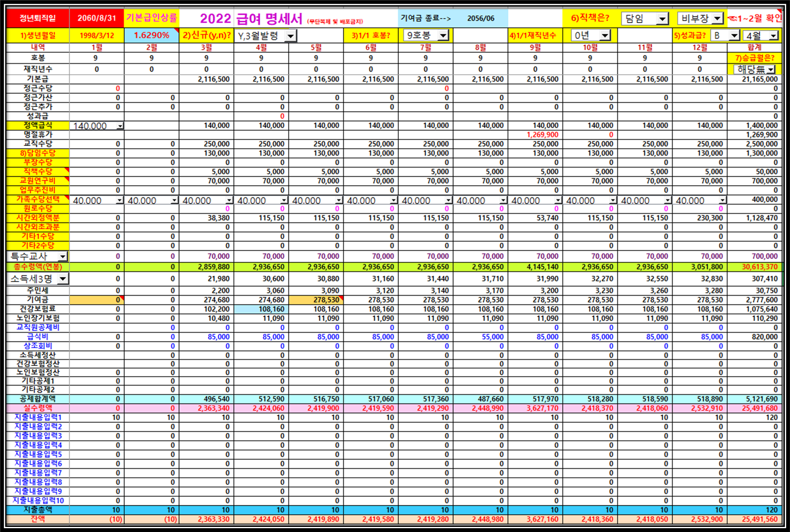Expand the 해당無 promotion month dropdown

coord(771,69)
